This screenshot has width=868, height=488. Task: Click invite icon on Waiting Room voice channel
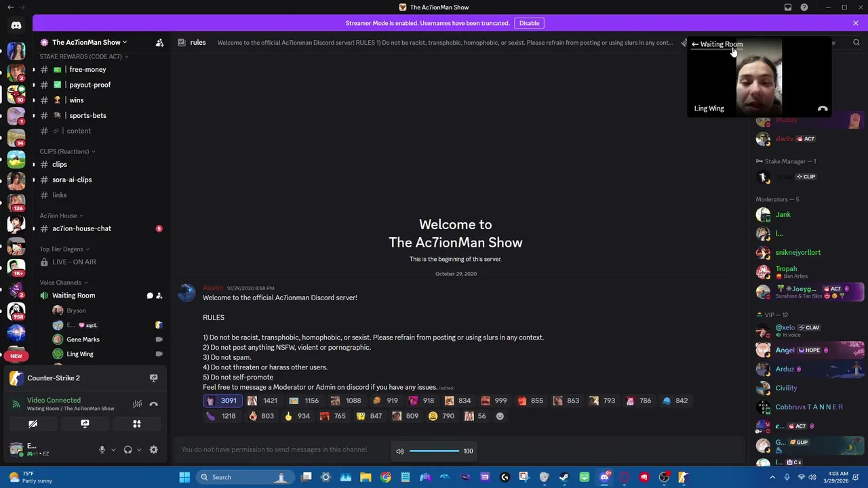point(159,296)
